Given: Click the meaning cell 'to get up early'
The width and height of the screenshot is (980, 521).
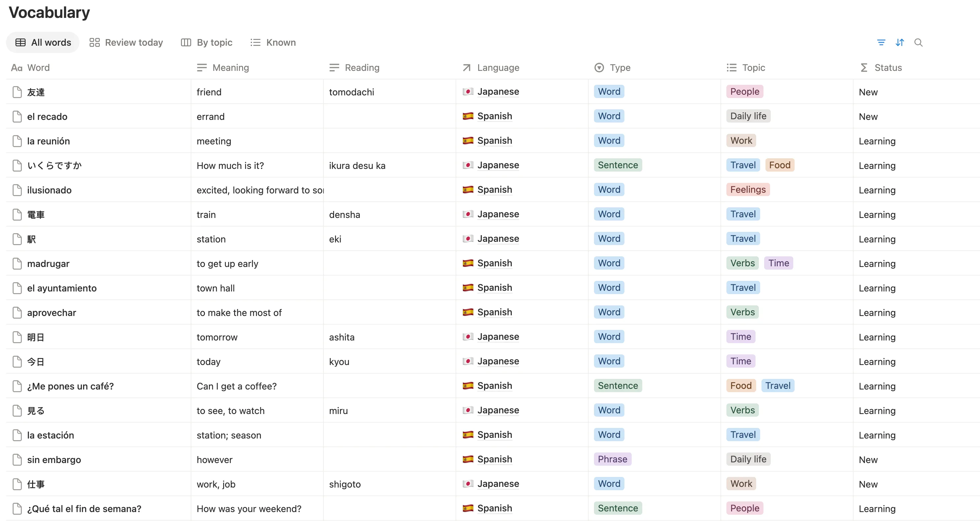Looking at the screenshot, I should pos(257,263).
